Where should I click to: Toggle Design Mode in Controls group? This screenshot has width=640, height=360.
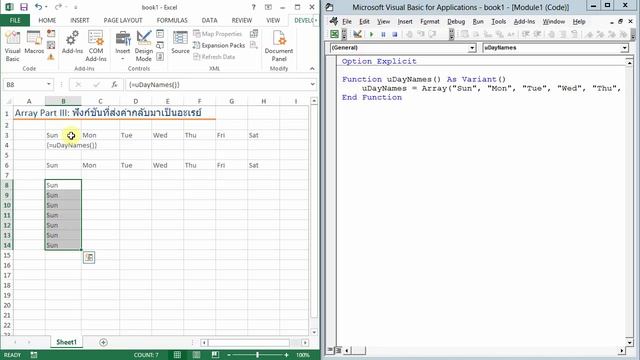tap(144, 46)
